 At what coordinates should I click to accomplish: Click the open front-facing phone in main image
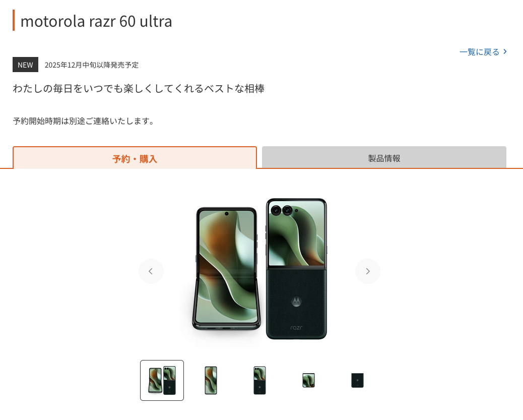point(226,269)
